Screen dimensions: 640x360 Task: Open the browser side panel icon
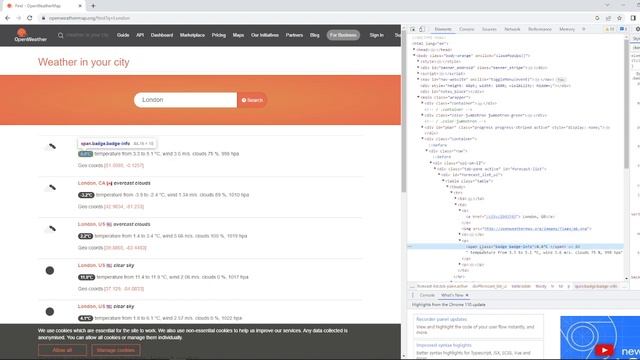click(x=633, y=18)
